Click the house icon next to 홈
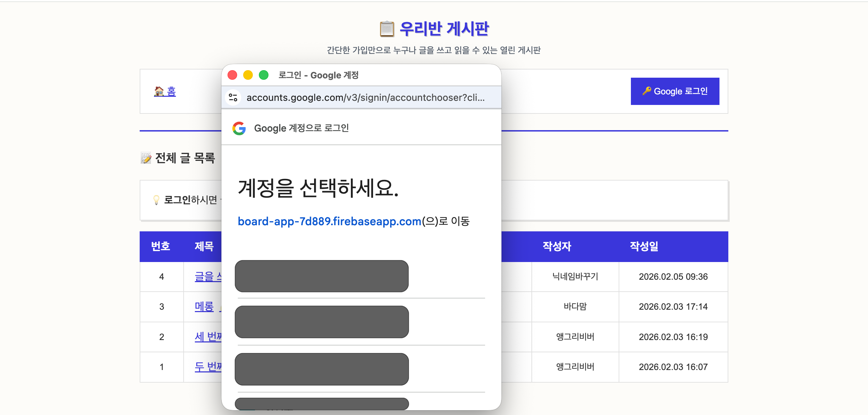868x415 pixels. coord(159,91)
